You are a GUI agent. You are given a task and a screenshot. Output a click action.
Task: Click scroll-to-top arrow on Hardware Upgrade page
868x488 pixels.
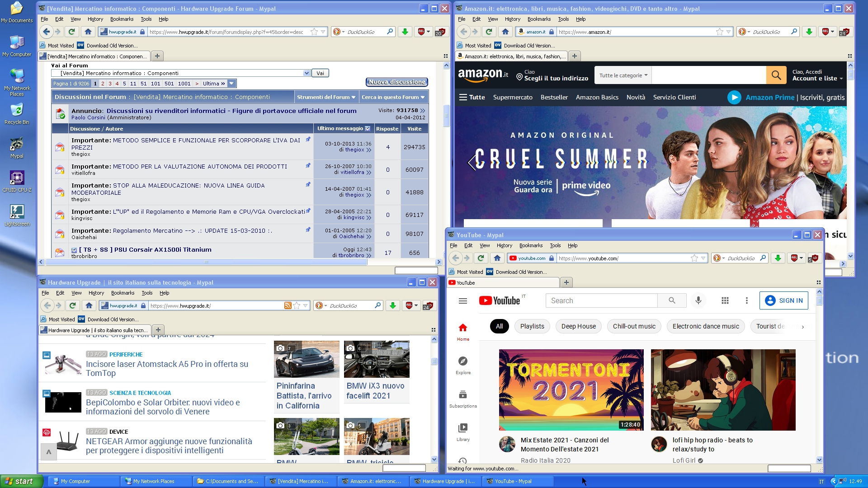tap(49, 451)
